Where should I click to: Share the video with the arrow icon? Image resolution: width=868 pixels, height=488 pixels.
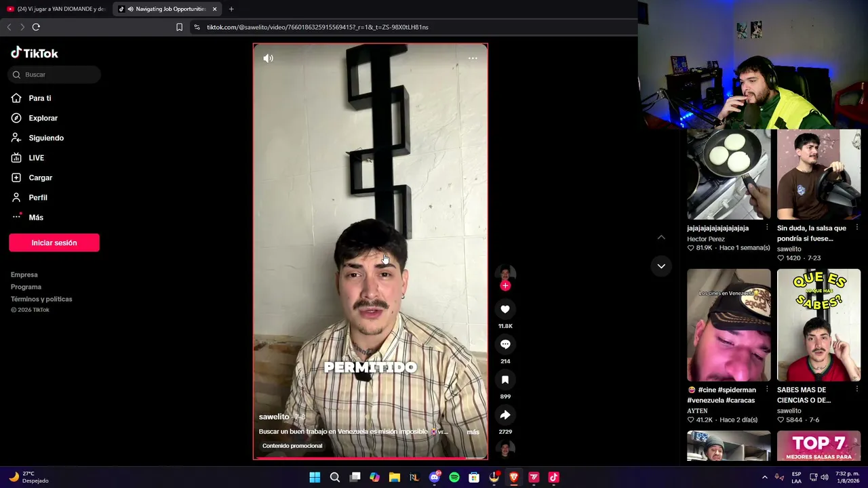(505, 415)
